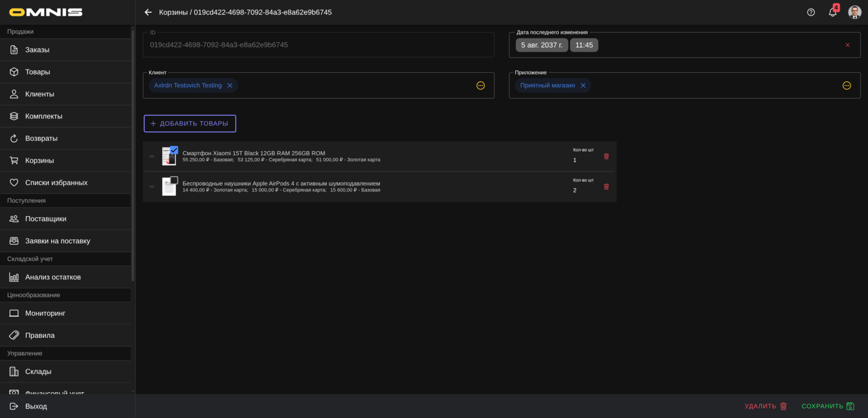Open the user profile avatar
Screen dimensions: 868x418
854,12
